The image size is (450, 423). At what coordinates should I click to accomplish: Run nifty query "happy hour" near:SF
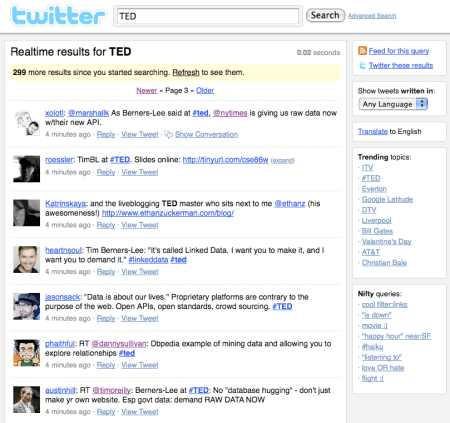tap(396, 336)
